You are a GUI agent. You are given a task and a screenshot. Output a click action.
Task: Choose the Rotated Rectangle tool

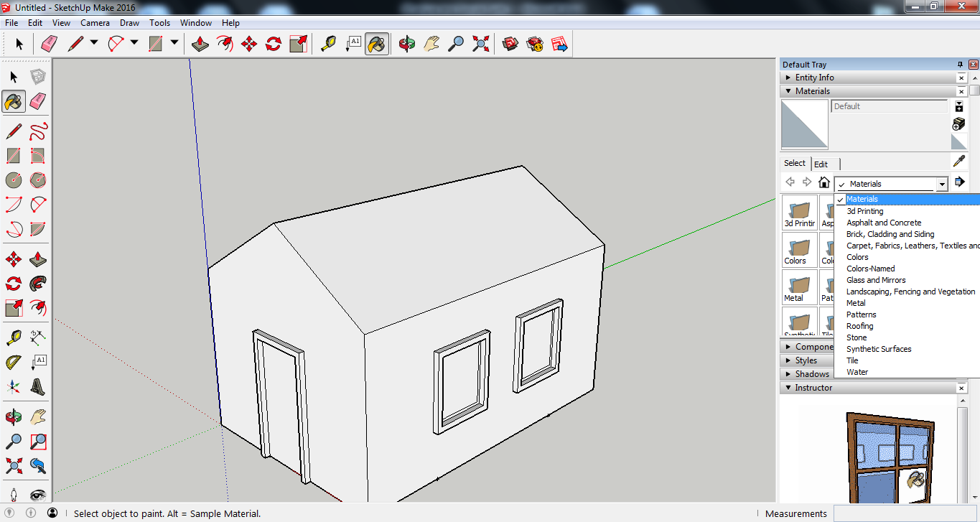38,156
